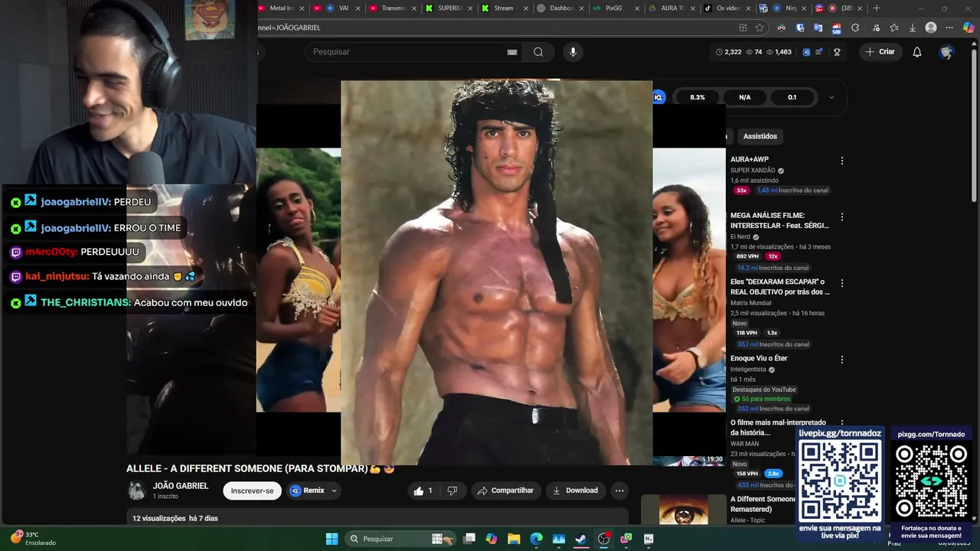Viewport: 980px width, 551px height.
Task: Click the JOÃO GABRIEL channel avatar
Action: 137,491
